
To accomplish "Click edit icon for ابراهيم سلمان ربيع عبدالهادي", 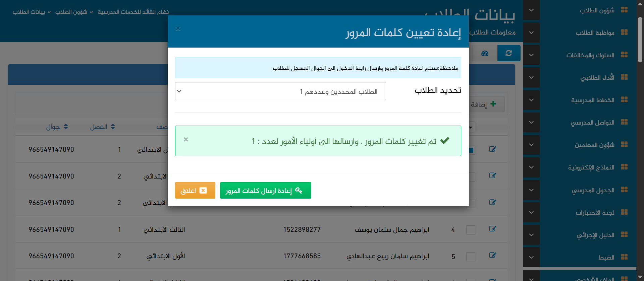I will coord(492,256).
